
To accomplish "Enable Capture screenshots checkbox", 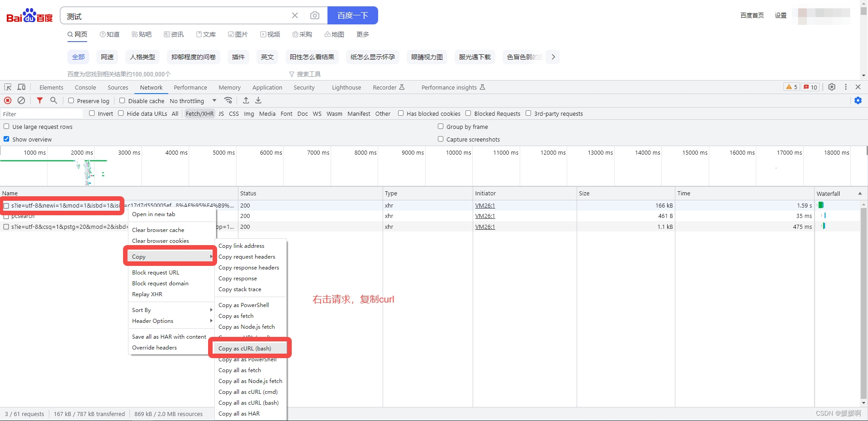I will [441, 139].
